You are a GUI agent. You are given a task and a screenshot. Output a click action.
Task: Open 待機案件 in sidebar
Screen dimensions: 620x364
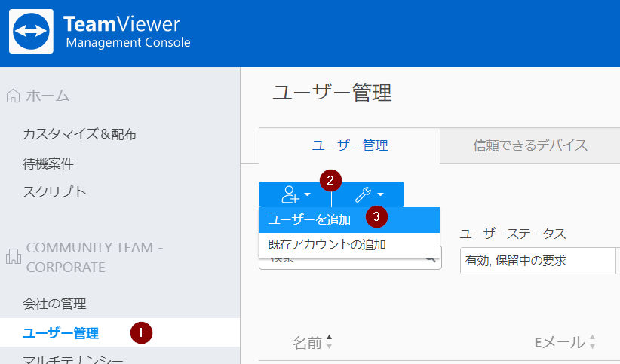click(x=48, y=164)
